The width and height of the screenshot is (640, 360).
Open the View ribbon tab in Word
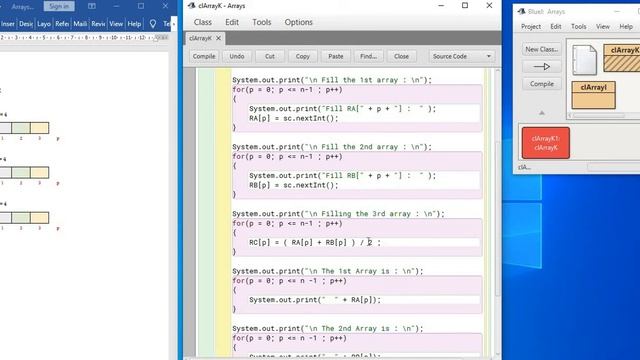(x=116, y=24)
